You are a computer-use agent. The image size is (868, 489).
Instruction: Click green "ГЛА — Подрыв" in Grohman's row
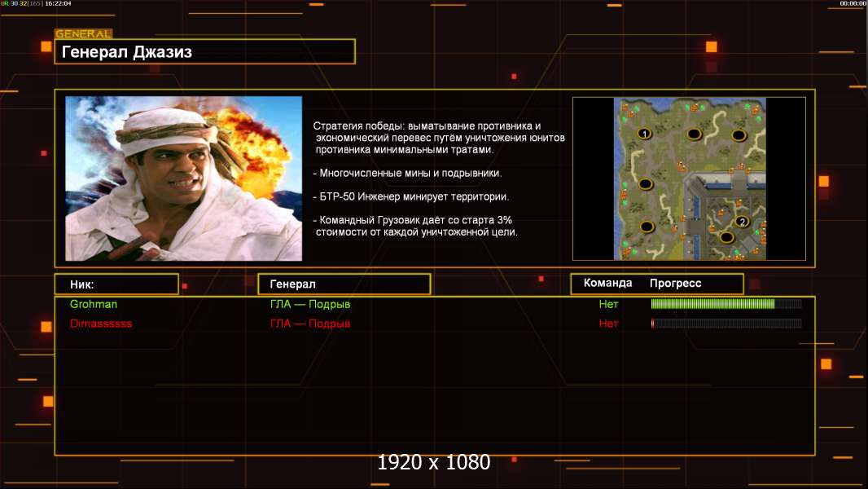click(x=310, y=304)
